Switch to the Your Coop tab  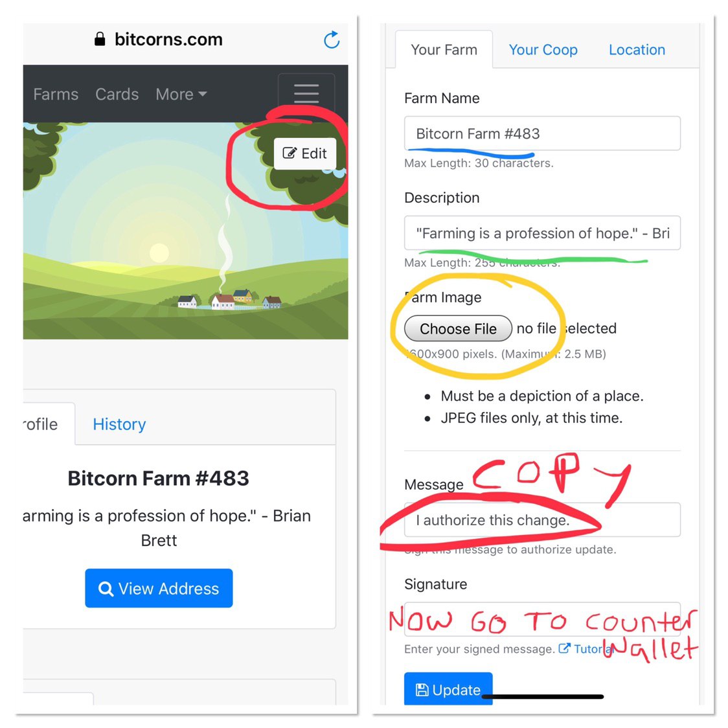point(543,50)
